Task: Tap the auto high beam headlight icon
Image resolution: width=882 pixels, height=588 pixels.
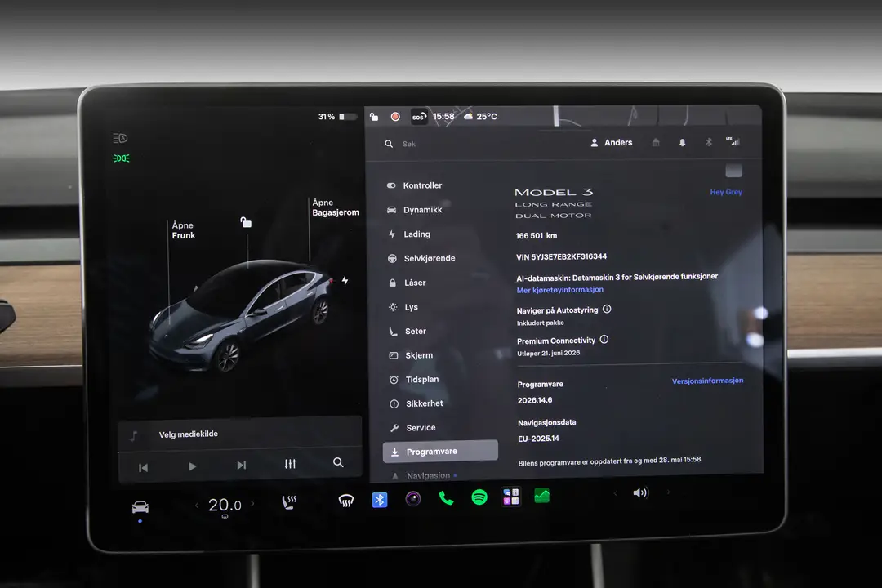Action: tap(120, 138)
